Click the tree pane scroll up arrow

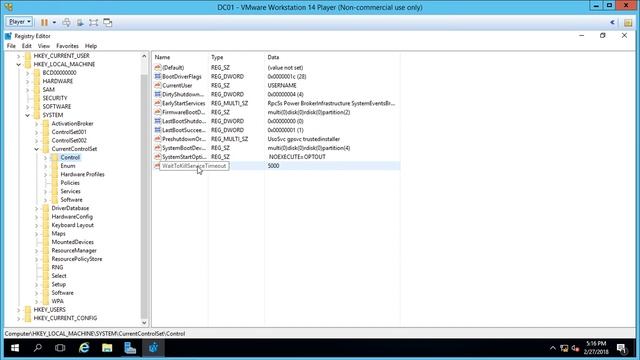point(144,56)
